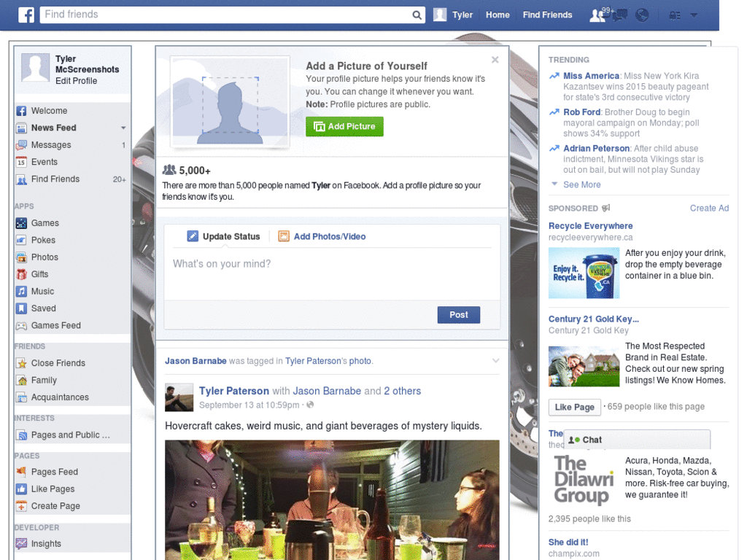Screen dimensions: 747x560
Task: Click the Century 21 ad house image
Action: 584,367
